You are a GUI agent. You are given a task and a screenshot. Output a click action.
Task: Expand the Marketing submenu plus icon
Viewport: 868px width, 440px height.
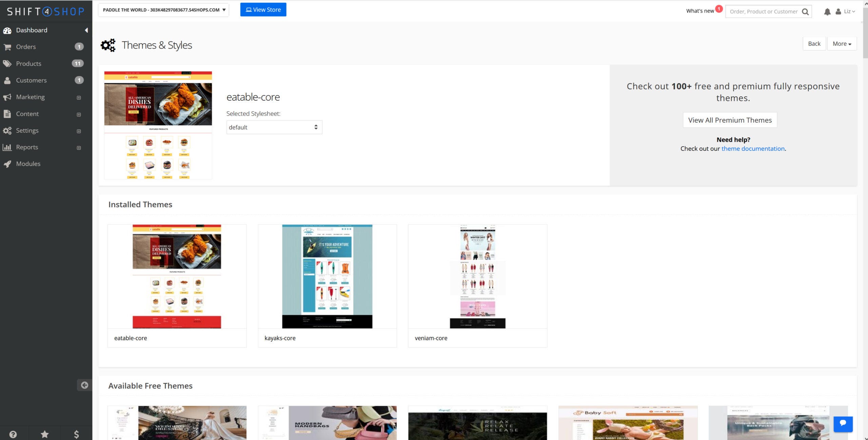79,98
